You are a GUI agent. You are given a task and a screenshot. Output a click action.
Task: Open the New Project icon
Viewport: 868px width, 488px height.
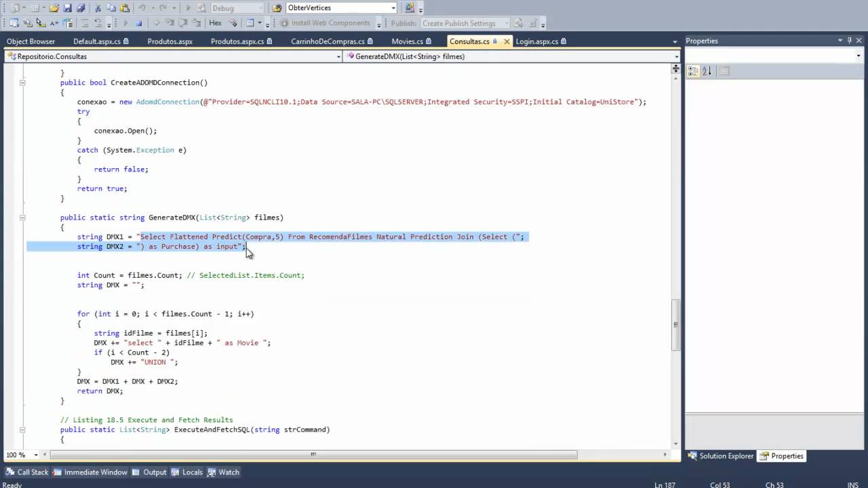tap(14, 8)
